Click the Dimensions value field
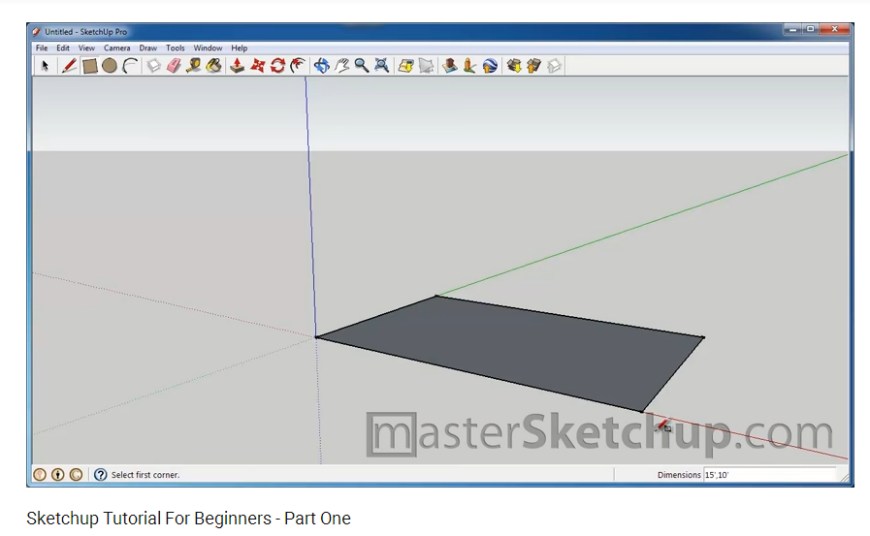The height and width of the screenshot is (536, 870). (x=769, y=475)
